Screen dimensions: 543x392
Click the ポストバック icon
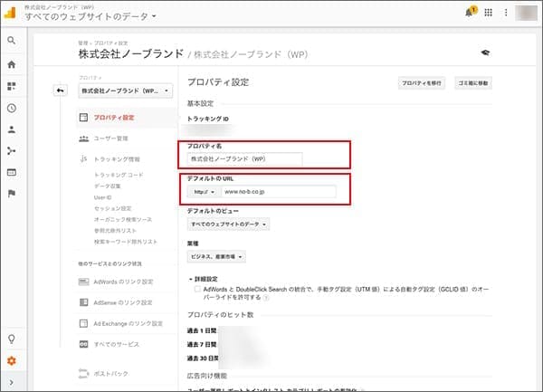click(x=83, y=373)
